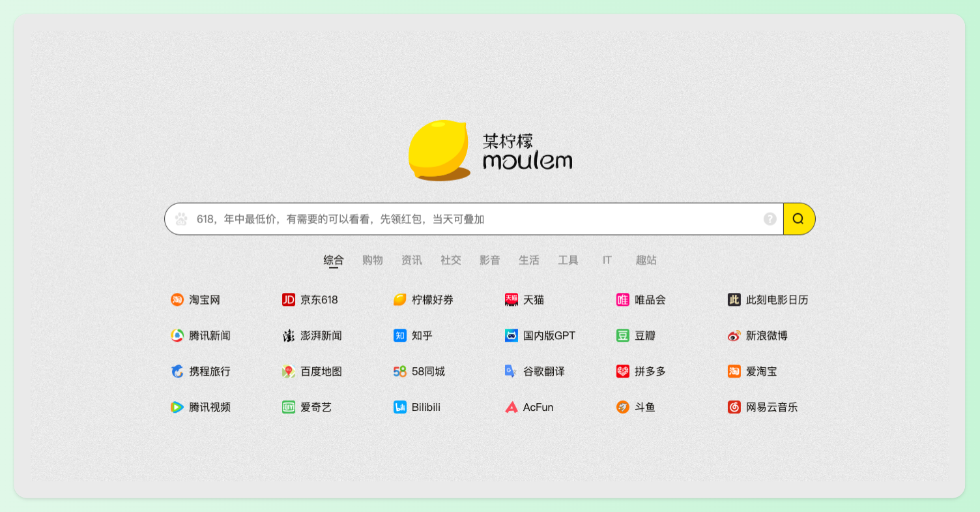Click the red AcFun icon
This screenshot has height=512, width=980.
click(x=512, y=408)
